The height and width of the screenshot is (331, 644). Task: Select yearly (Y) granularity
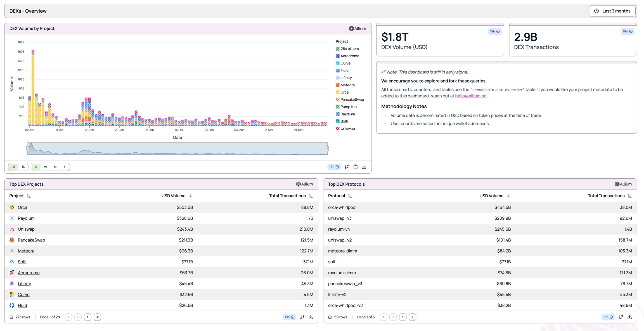click(x=65, y=167)
